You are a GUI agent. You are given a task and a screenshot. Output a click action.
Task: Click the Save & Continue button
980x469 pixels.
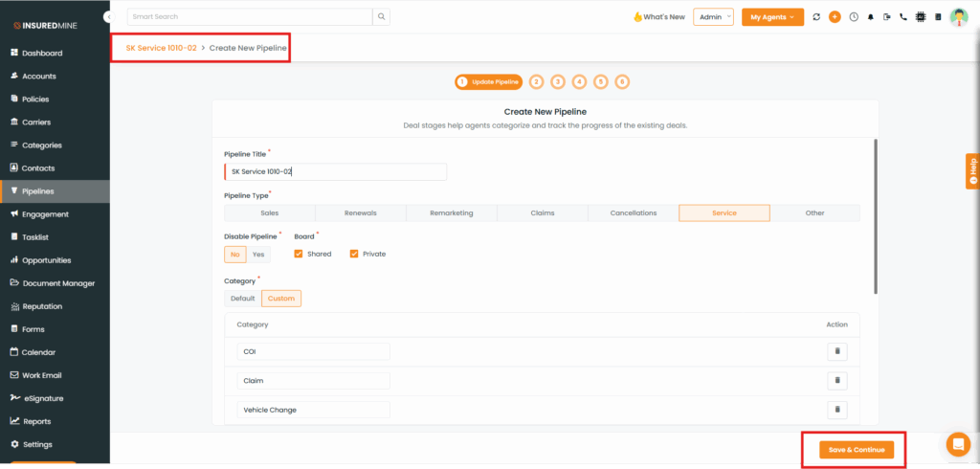[x=856, y=450]
